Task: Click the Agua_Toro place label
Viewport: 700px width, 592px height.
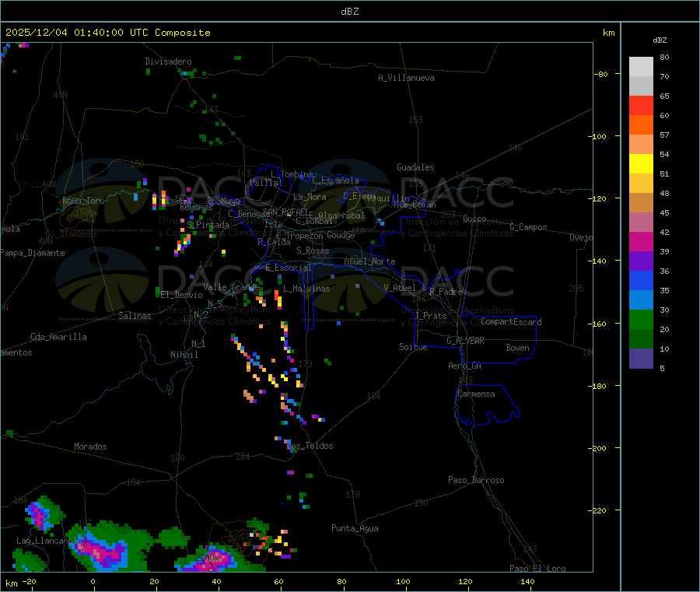Action: (83, 201)
